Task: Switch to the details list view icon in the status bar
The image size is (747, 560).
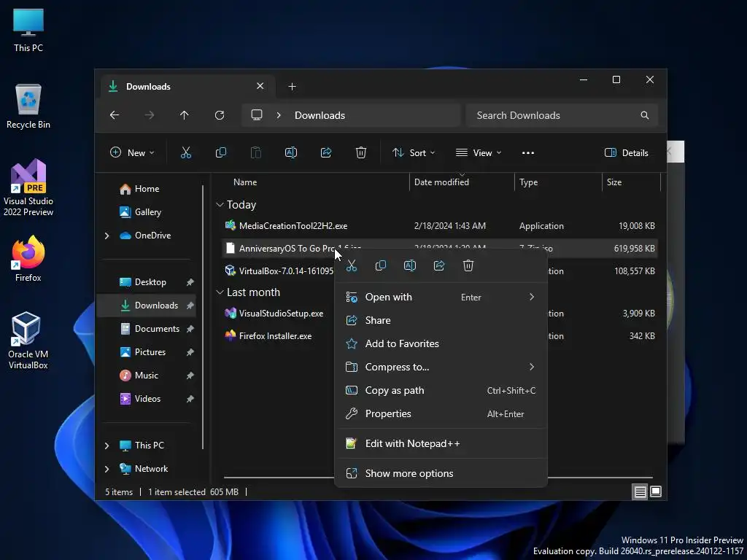Action: pyautogui.click(x=640, y=491)
